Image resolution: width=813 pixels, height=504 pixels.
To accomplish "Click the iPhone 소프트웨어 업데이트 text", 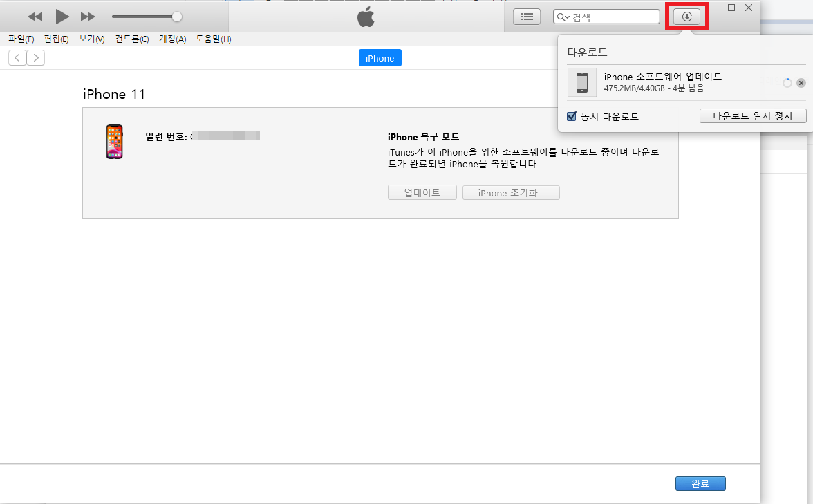I will (662, 76).
